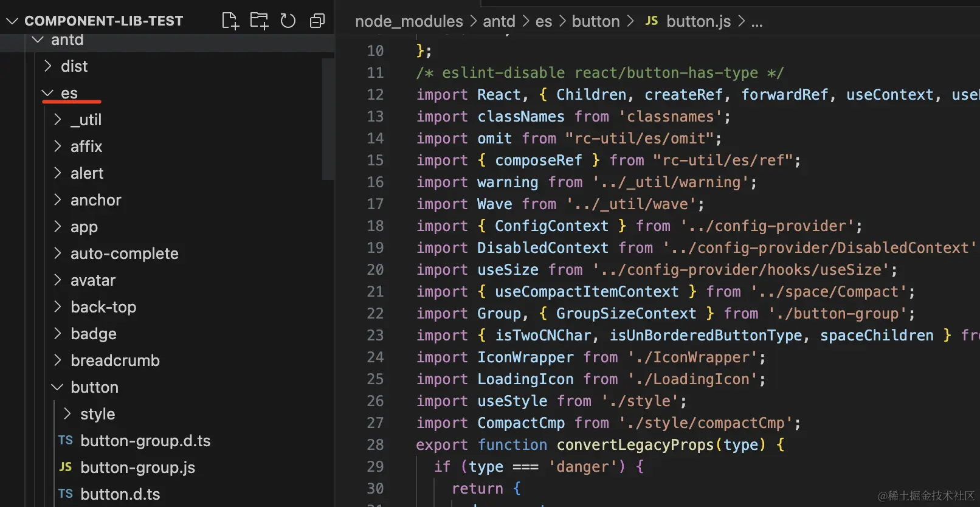Select button.js in the breadcrumb path
Viewport: 980px width, 507px height.
click(699, 21)
